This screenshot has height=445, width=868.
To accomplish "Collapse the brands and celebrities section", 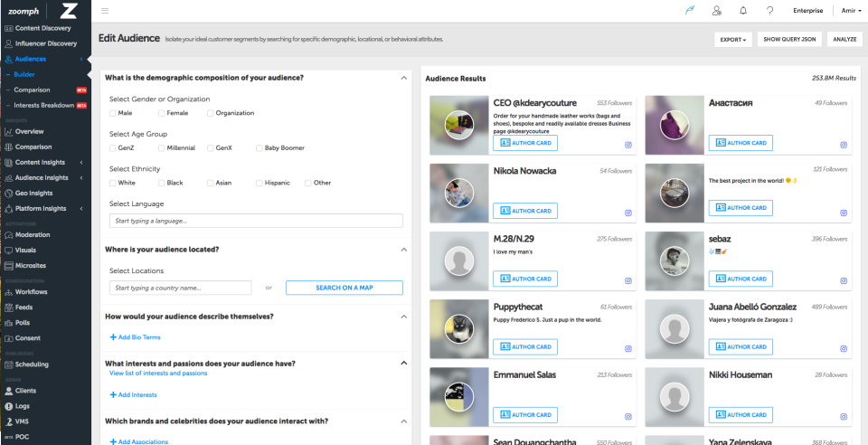I will 403,421.
